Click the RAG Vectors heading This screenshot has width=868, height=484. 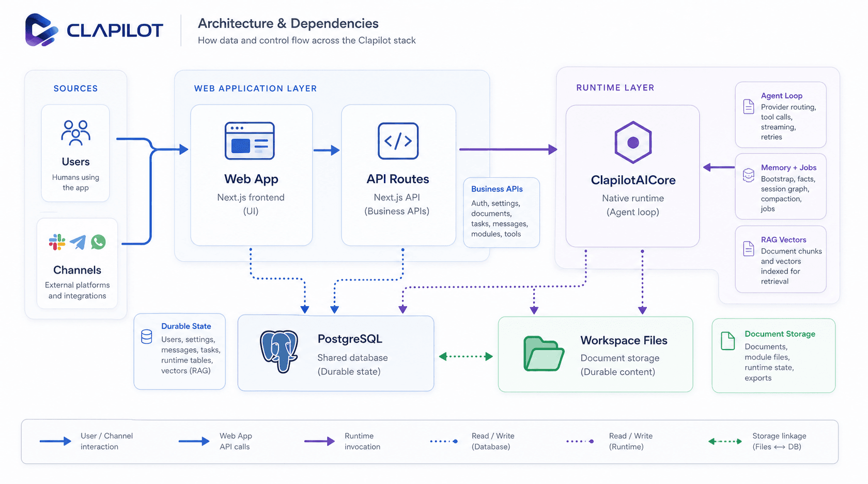(x=784, y=240)
